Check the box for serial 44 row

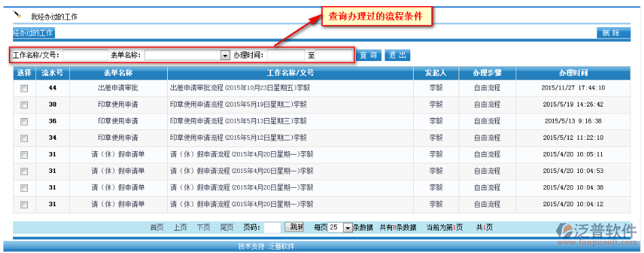pos(24,88)
